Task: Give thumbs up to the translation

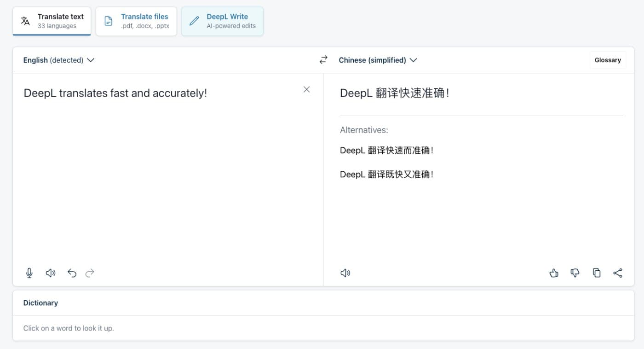Action: 554,273
